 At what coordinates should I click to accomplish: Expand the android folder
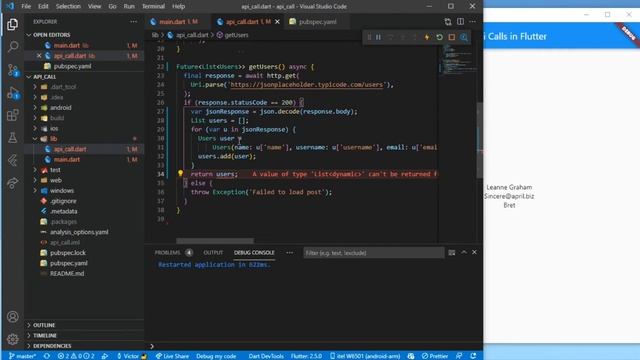pyautogui.click(x=60, y=108)
